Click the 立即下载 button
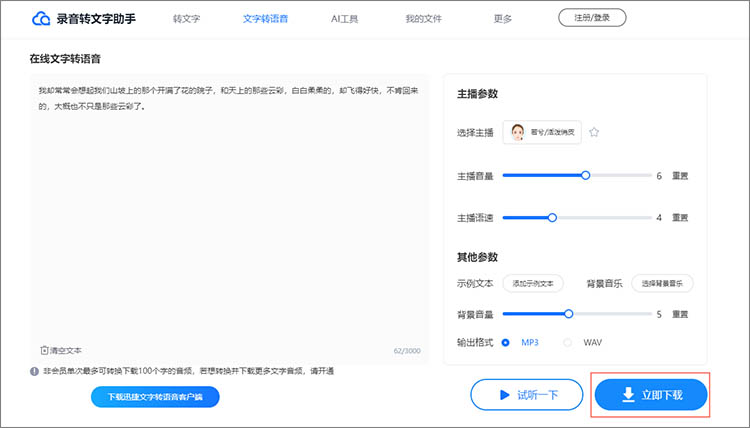 tap(651, 395)
